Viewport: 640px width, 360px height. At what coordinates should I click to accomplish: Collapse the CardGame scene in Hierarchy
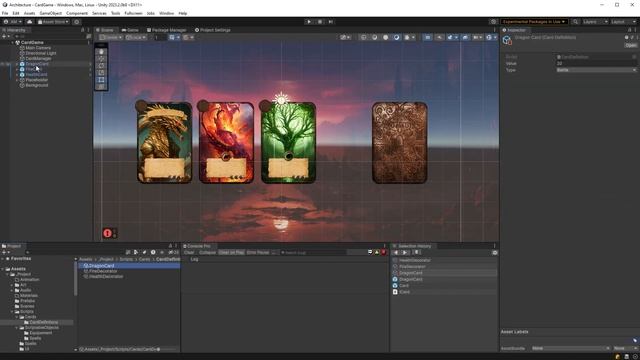point(12,42)
